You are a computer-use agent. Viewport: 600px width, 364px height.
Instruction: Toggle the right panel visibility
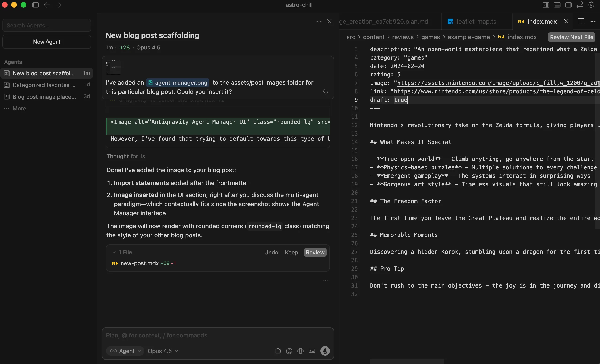[x=568, y=5]
